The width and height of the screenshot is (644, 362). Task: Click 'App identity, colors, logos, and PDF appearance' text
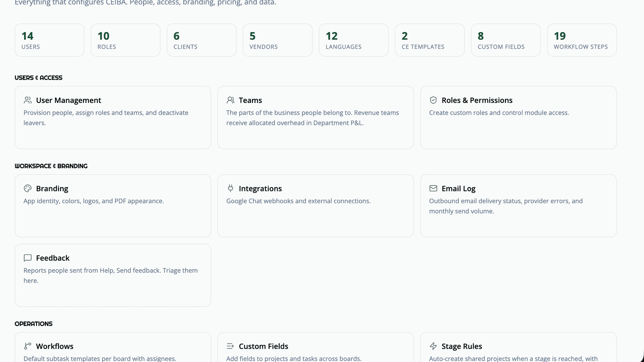pos(94,201)
